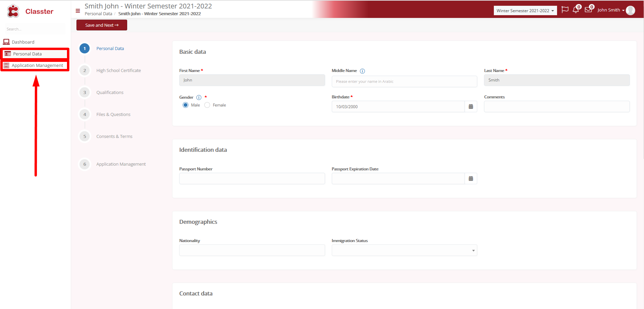Open the flag icon in header
Screen dimensions: 644x309
[x=565, y=10]
